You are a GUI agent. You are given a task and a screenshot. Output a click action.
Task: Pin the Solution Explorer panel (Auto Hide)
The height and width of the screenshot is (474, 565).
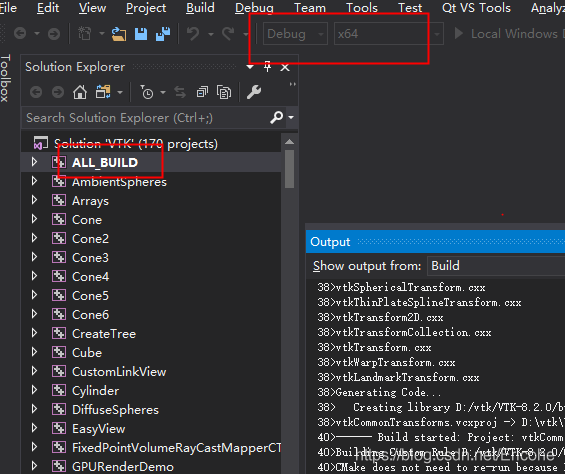[x=267, y=67]
